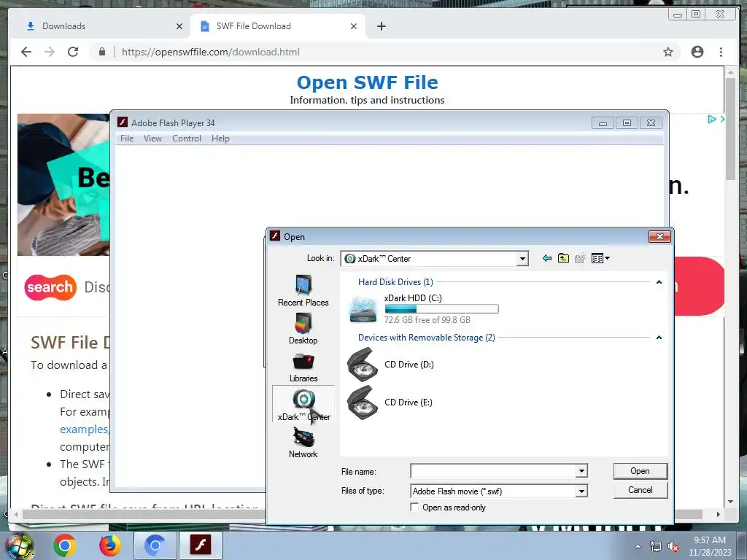Viewport: 747px width, 560px height.
Task: Open Network from the places bar
Action: pyautogui.click(x=303, y=443)
